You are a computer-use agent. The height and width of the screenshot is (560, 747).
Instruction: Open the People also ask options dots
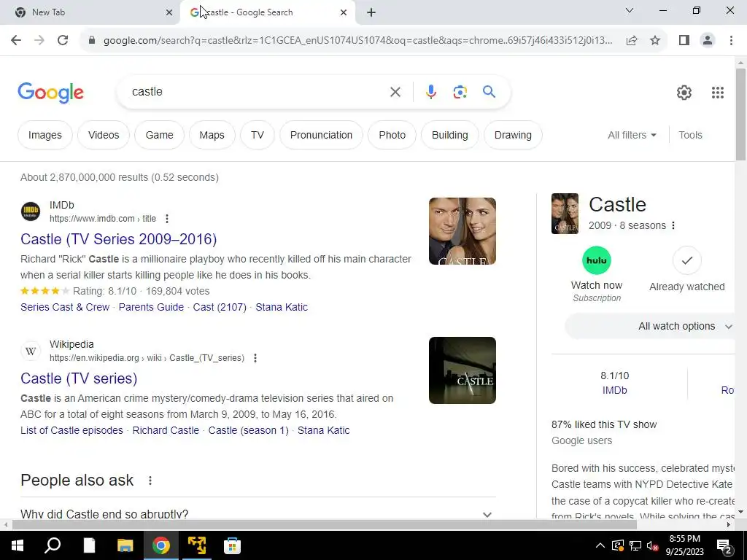[150, 481]
